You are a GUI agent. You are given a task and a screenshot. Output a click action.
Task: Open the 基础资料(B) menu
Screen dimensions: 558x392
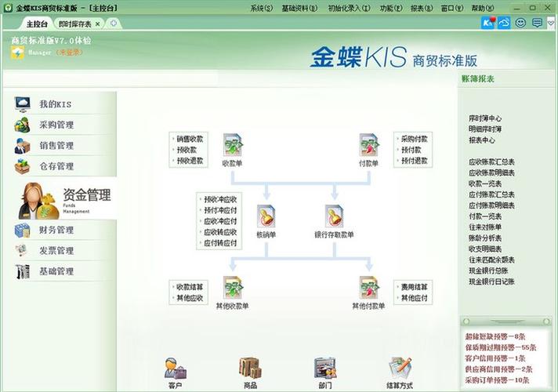tap(299, 8)
